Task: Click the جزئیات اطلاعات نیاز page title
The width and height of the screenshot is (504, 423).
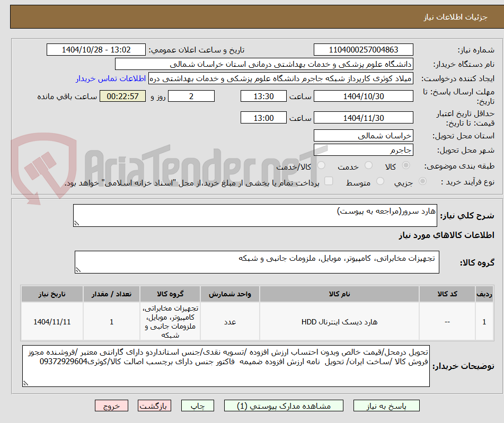Action: point(455,17)
